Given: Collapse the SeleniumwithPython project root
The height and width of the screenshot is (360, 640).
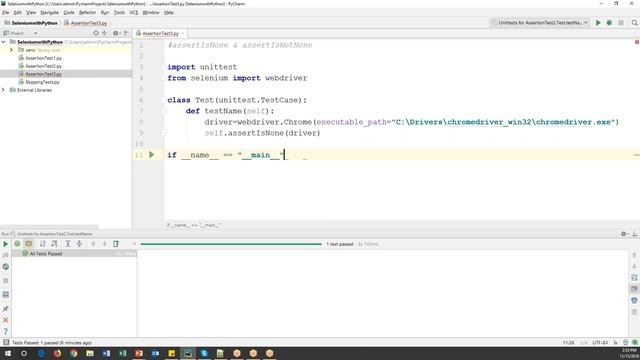Looking at the screenshot, I should point(4,42).
